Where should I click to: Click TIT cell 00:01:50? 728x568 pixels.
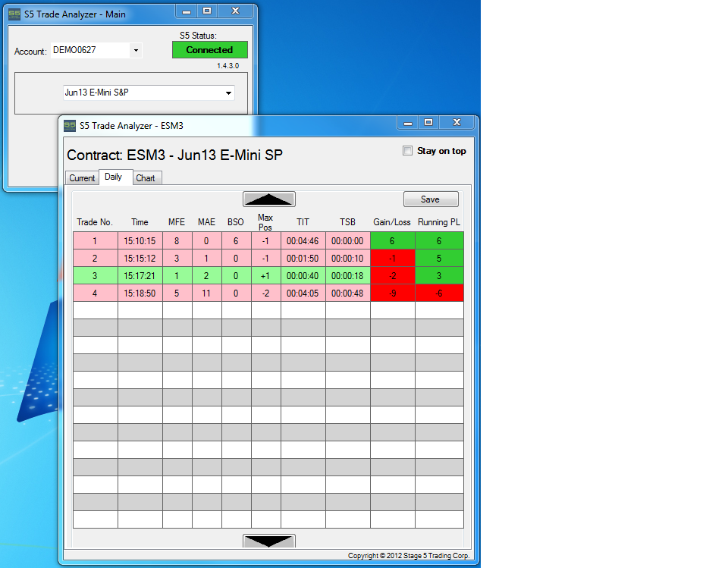pos(303,259)
